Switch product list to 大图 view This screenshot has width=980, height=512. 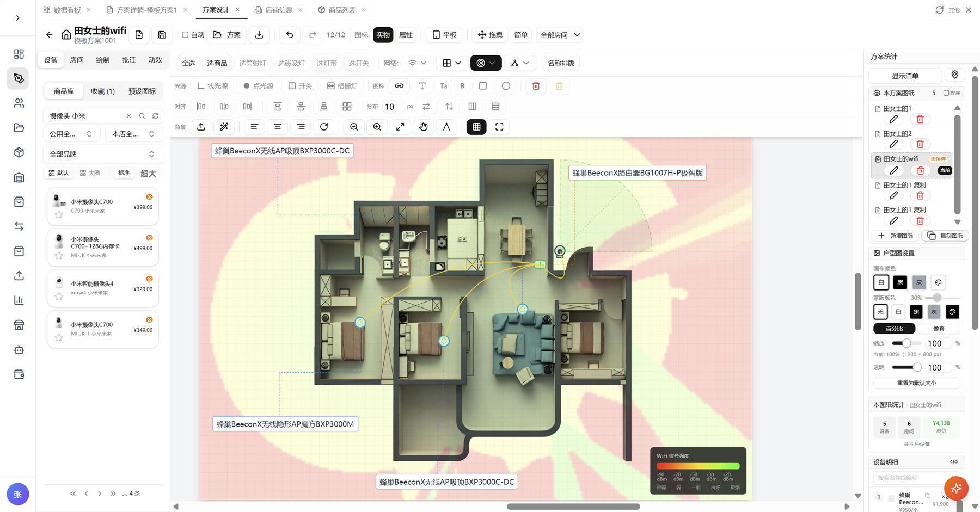point(90,173)
